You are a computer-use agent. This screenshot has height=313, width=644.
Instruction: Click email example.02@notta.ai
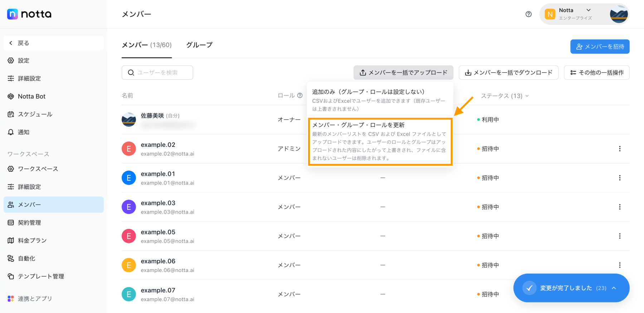(167, 154)
